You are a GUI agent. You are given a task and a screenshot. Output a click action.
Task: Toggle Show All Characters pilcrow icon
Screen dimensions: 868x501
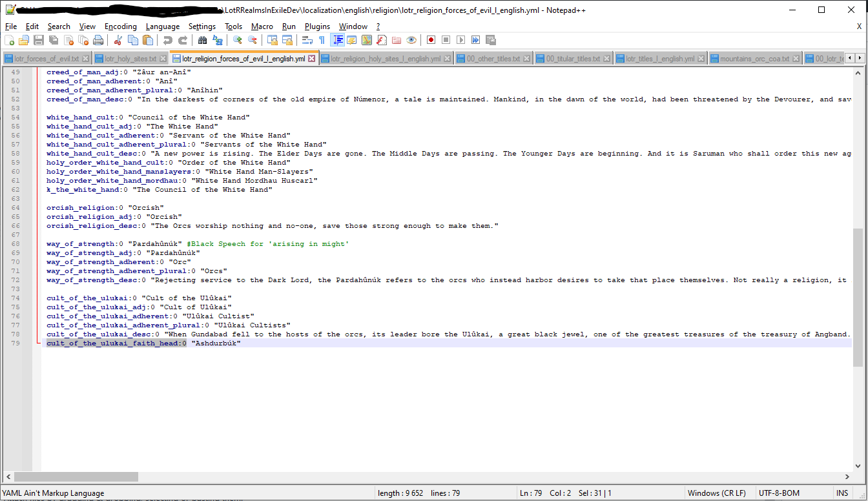pyautogui.click(x=322, y=40)
